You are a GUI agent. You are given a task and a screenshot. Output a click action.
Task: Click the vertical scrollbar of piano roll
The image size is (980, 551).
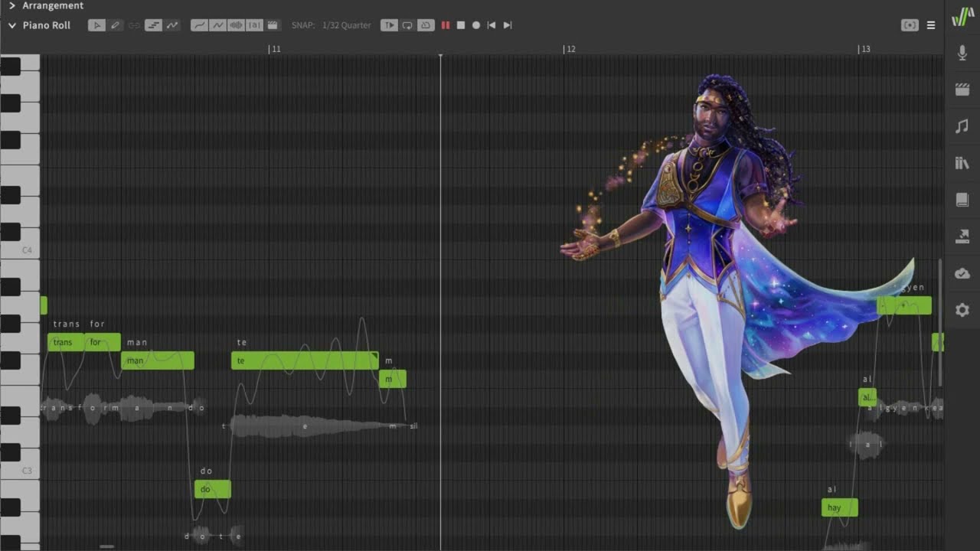point(940,321)
